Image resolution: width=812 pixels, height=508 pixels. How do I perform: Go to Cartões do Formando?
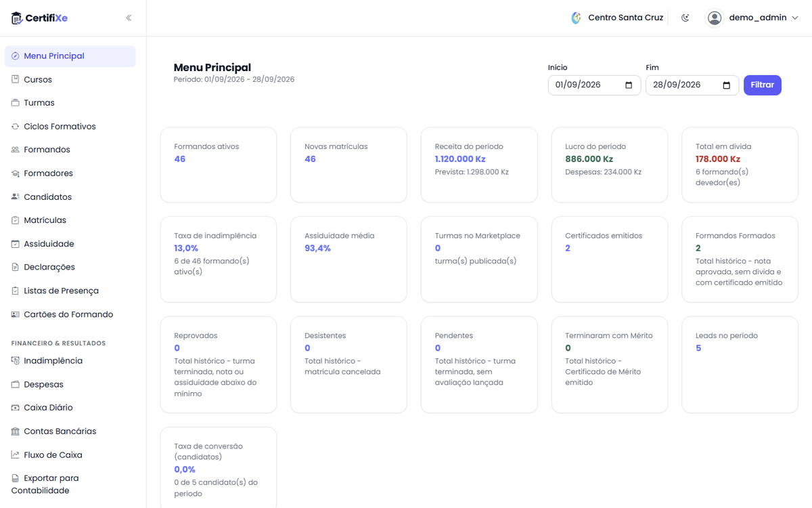(x=70, y=314)
